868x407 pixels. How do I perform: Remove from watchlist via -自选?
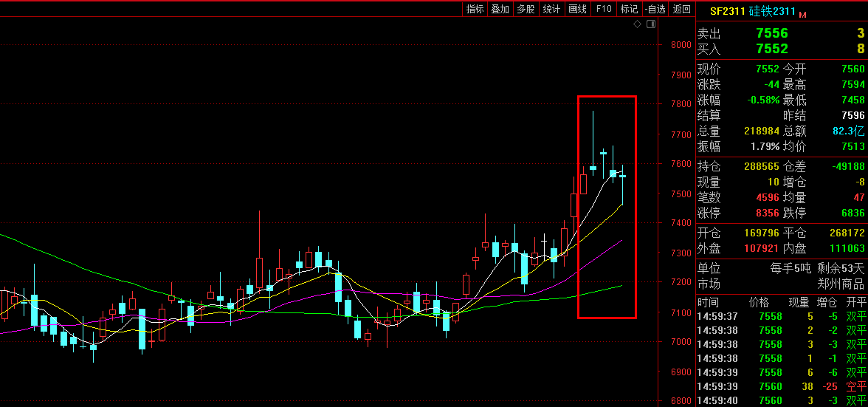point(655,9)
